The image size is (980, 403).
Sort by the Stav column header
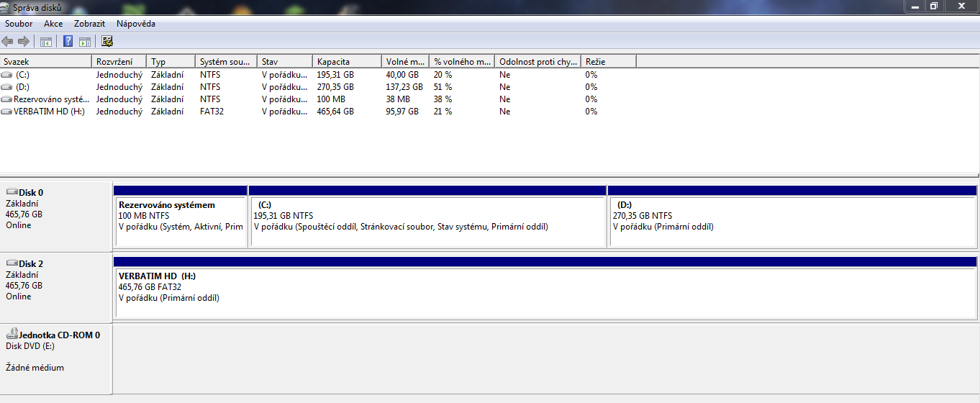[284, 62]
